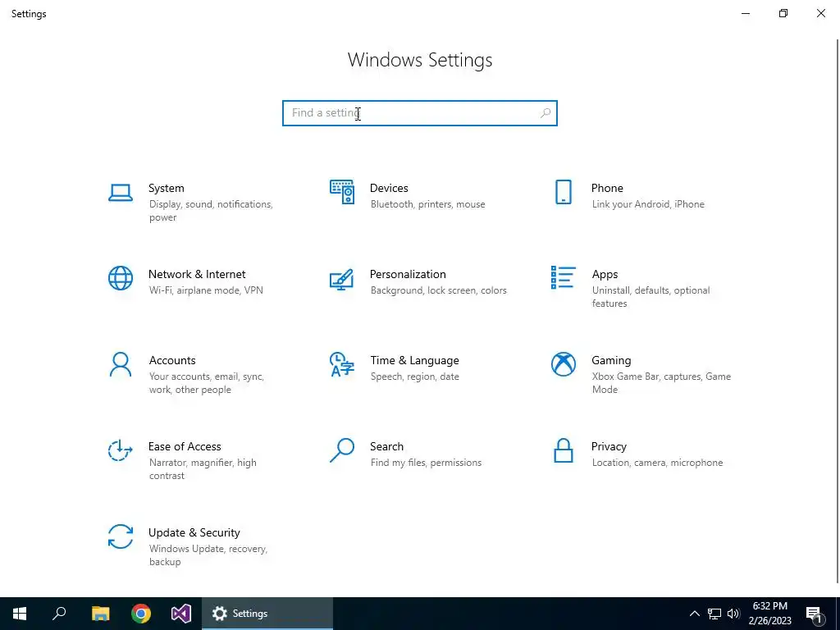Click 'Xbox Game Bar, captures, Game Mode'

point(661,383)
